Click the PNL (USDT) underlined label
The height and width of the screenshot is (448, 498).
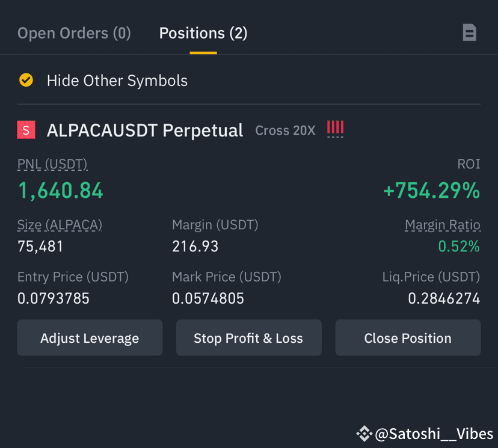[x=52, y=164]
